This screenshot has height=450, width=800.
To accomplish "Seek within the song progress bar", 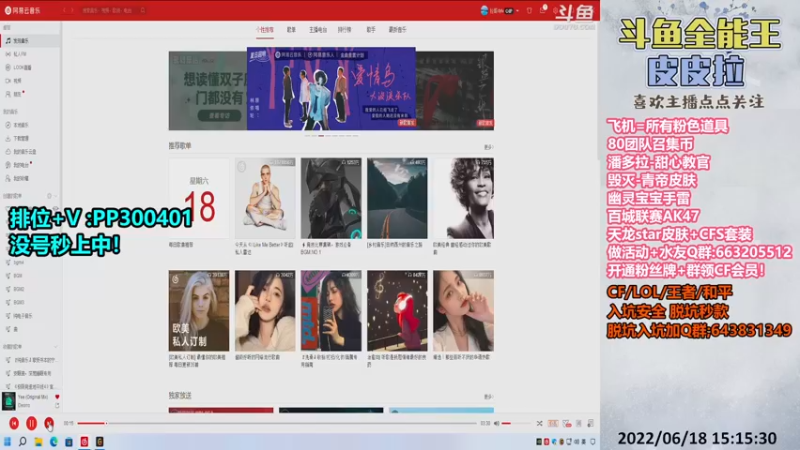I will [277, 423].
